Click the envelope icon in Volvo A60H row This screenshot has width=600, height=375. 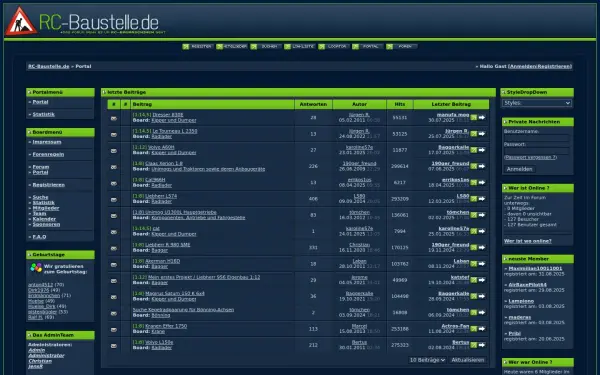(x=114, y=151)
